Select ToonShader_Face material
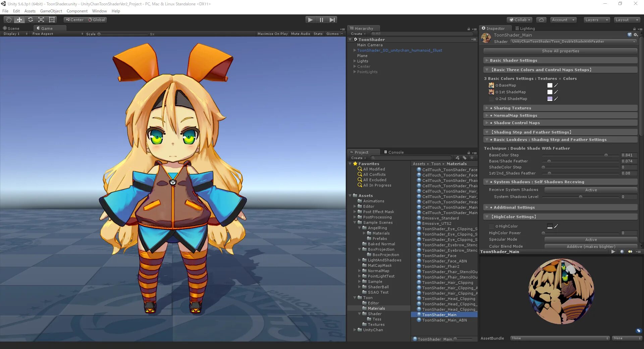 [439, 256]
